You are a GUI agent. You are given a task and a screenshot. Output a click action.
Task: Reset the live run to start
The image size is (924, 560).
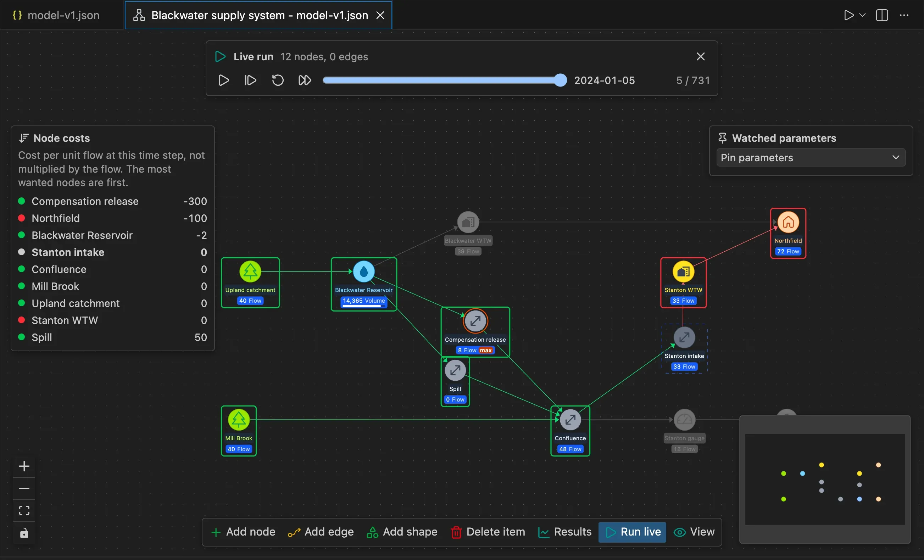point(278,80)
